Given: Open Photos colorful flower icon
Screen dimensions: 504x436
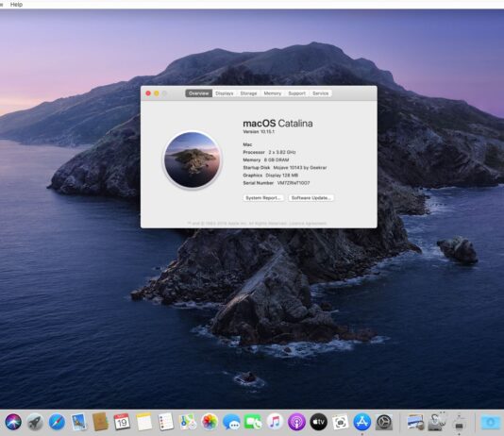Looking at the screenshot, I should (x=210, y=422).
